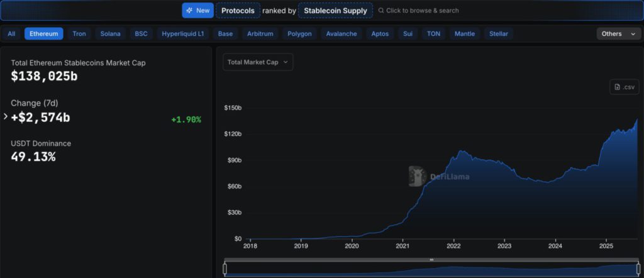Image resolution: width=644 pixels, height=278 pixels.
Task: Switch to the Arbitrum chain tab
Action: click(x=260, y=34)
